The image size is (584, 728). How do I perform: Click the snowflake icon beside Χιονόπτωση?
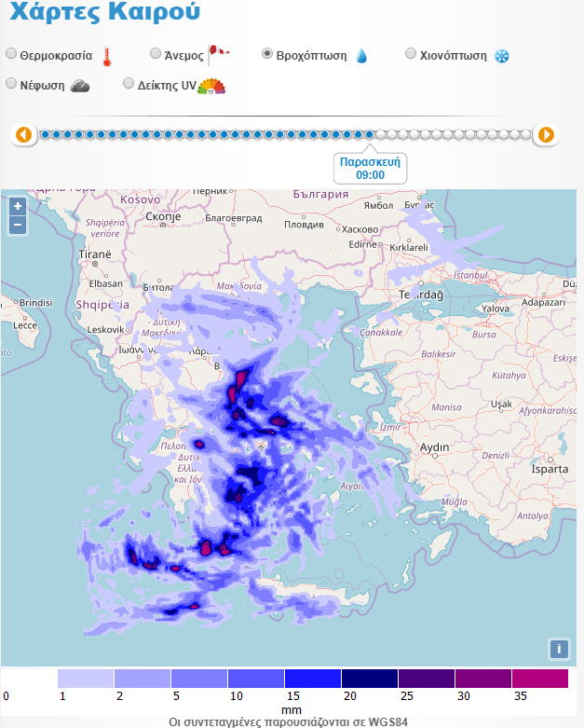502,56
